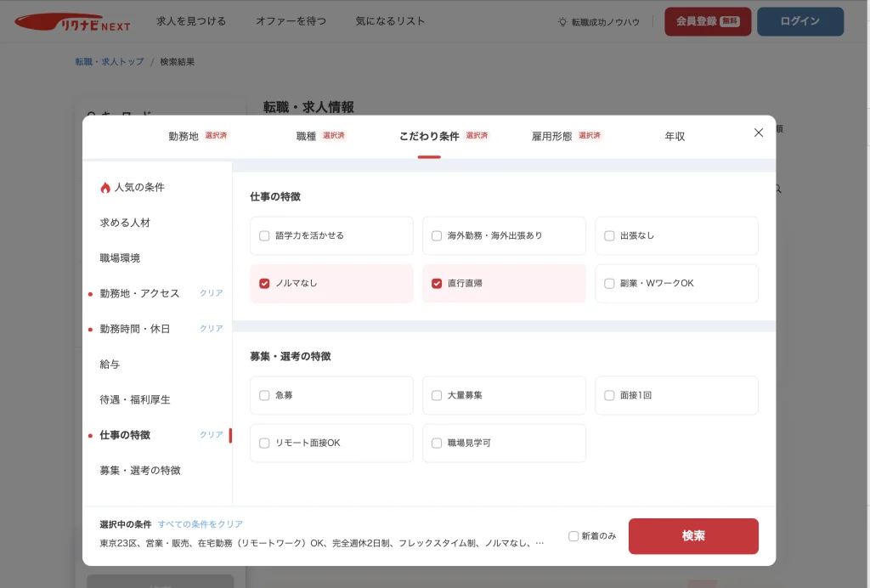Click the 会員登録 button
This screenshot has width=870, height=588.
point(708,21)
